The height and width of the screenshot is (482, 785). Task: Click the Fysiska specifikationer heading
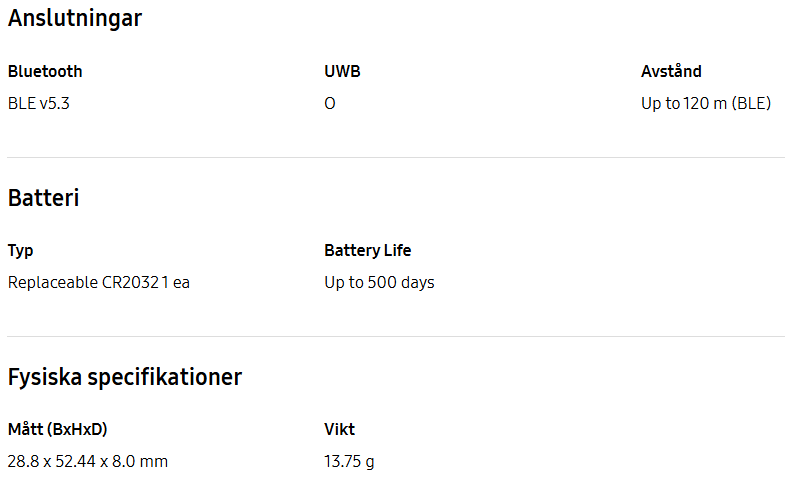pos(125,377)
